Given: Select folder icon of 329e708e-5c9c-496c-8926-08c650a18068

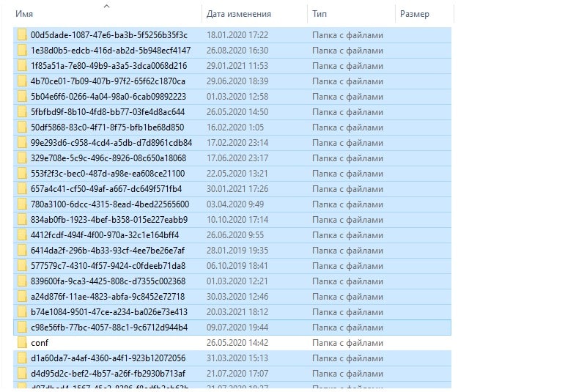Looking at the screenshot, I should click(22, 158).
